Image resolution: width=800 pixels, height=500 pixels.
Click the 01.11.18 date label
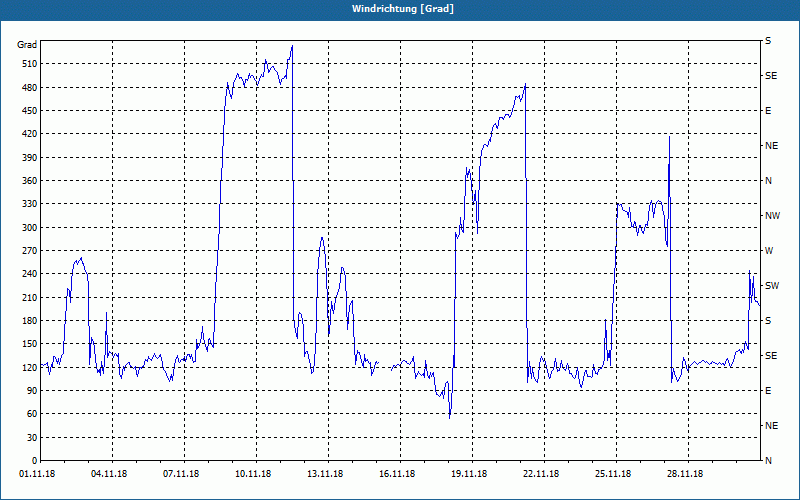pos(37,474)
